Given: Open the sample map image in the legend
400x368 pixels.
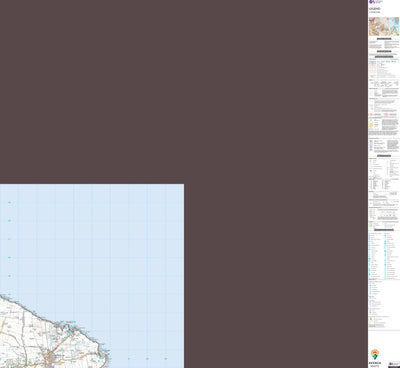Looking at the screenshot, I should [384, 26].
